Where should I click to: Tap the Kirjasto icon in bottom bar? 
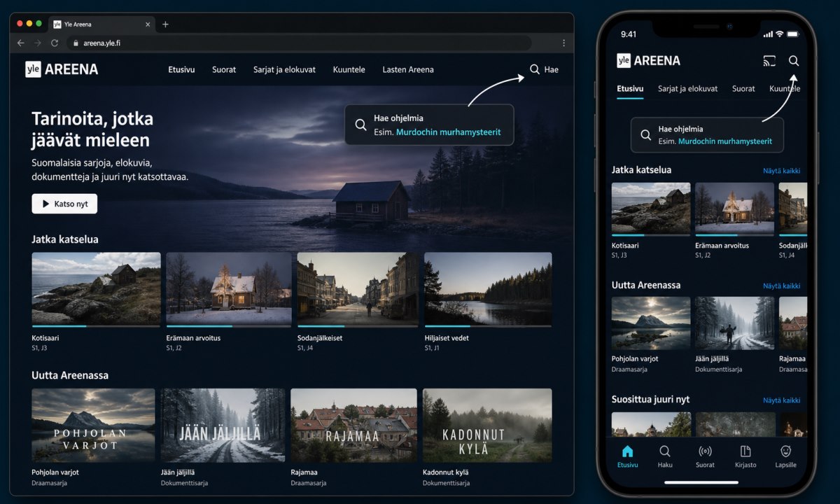(745, 451)
